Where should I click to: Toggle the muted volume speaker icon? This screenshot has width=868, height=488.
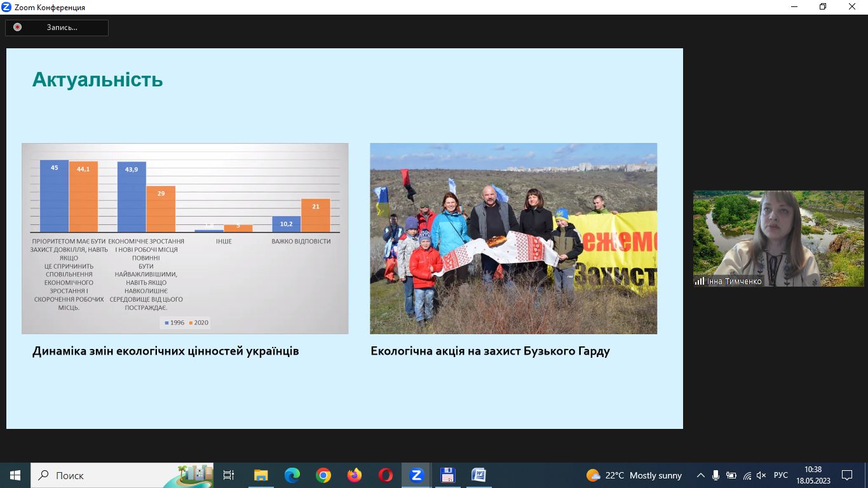[x=762, y=475]
